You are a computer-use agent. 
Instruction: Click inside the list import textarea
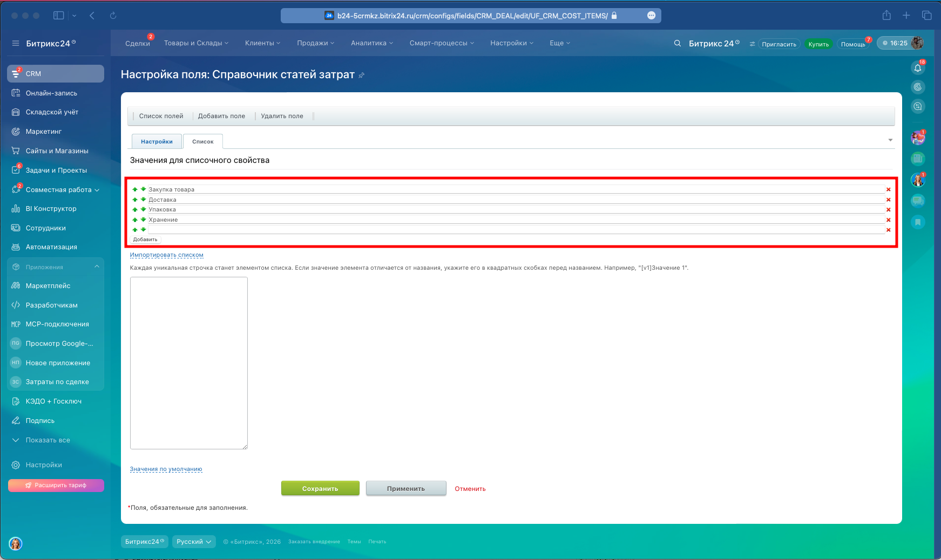point(189,363)
